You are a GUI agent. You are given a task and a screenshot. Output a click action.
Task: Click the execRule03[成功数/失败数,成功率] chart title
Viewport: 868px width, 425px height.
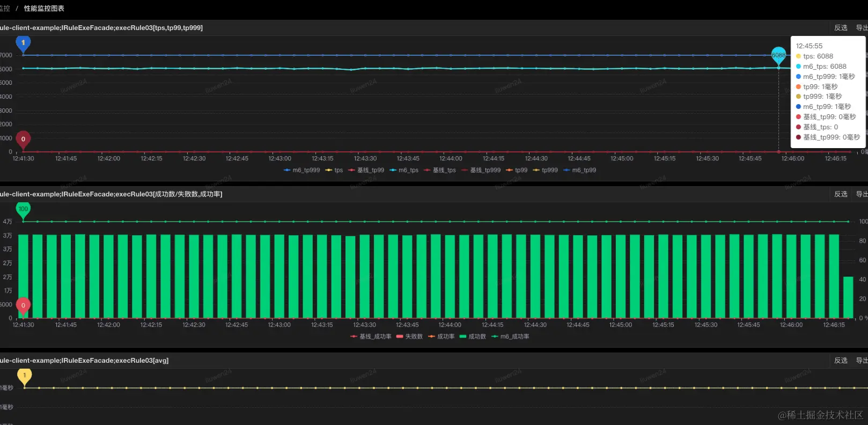(111, 194)
